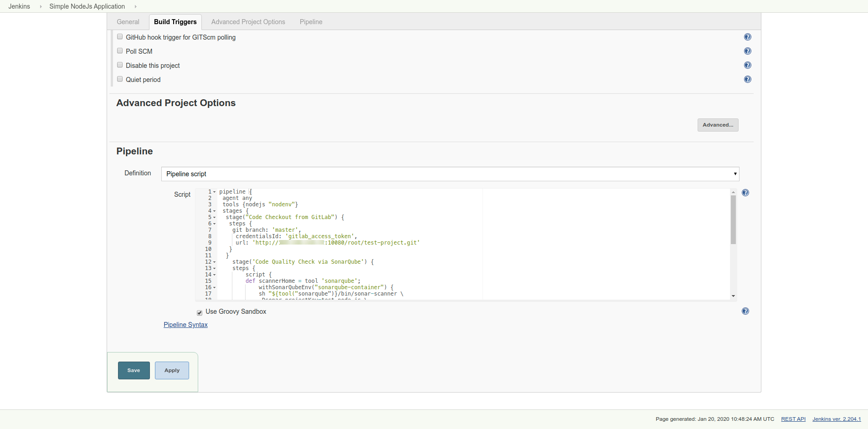Open help for GitHub hook trigger option
The width and height of the screenshot is (868, 429).
[x=747, y=37]
